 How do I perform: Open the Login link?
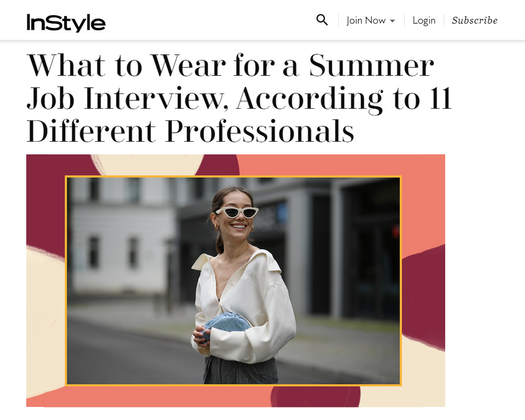(x=424, y=20)
